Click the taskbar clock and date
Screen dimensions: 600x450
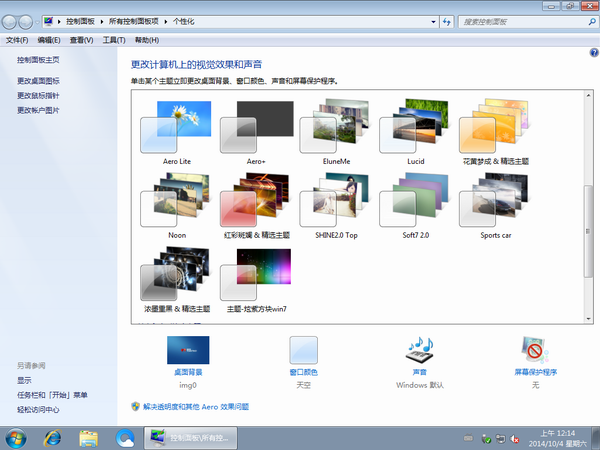pyautogui.click(x=558, y=439)
